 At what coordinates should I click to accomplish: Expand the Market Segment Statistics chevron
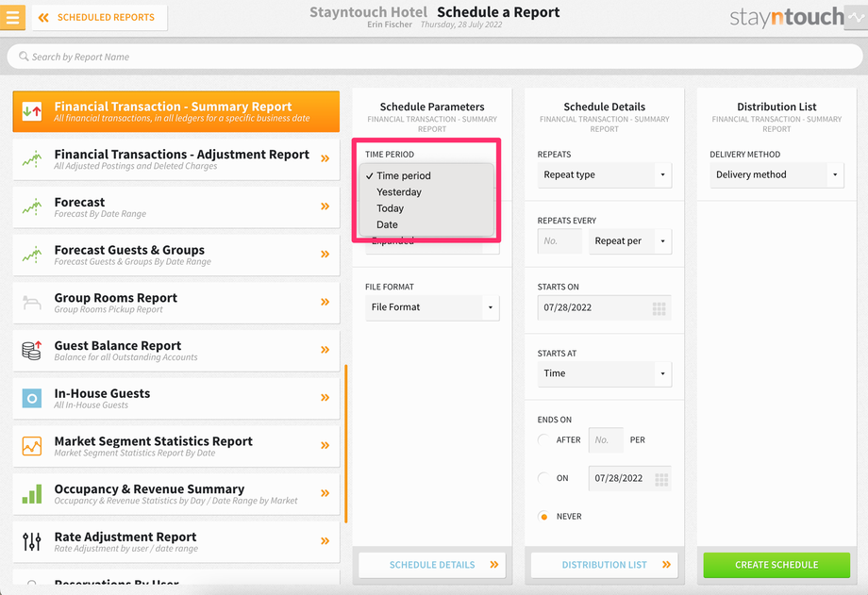coord(325,446)
